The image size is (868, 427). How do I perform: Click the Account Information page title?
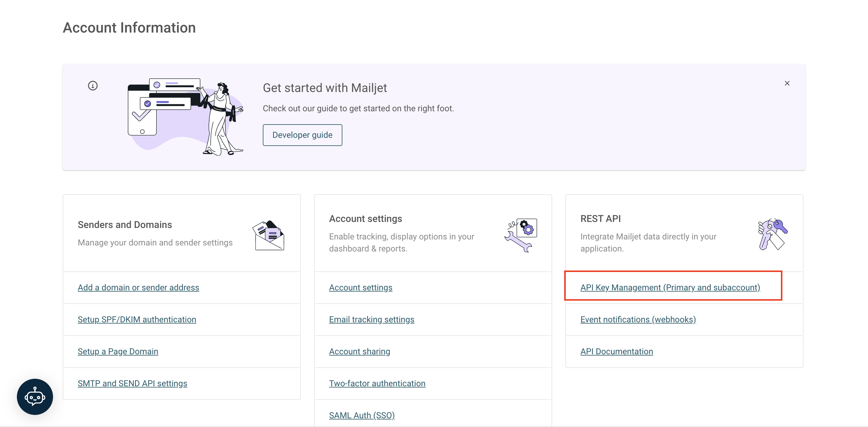point(129,28)
